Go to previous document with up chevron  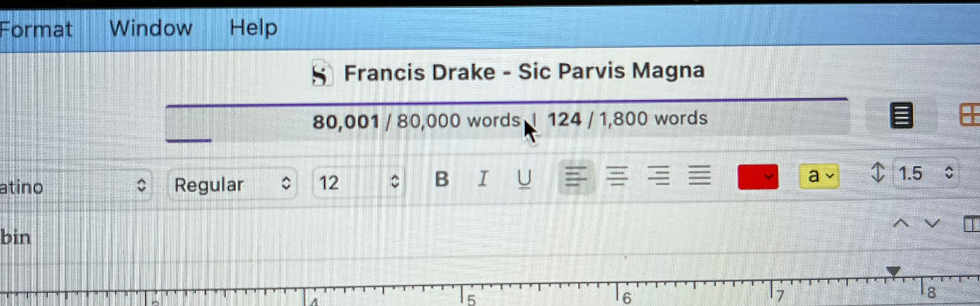coord(901,223)
